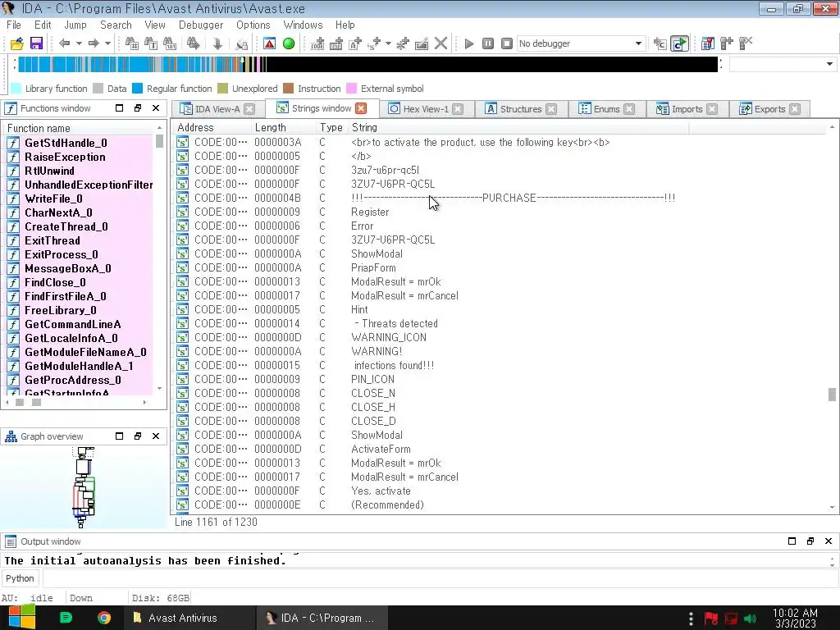
Task: Open the File menu
Action: [x=13, y=25]
